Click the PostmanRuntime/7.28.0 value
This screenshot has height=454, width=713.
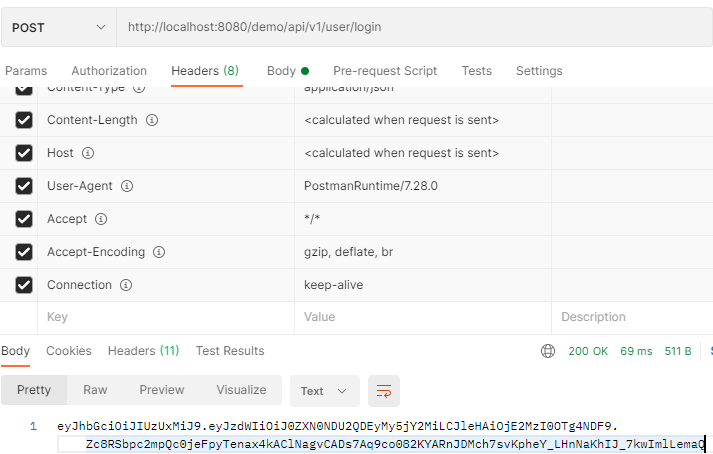[371, 186]
